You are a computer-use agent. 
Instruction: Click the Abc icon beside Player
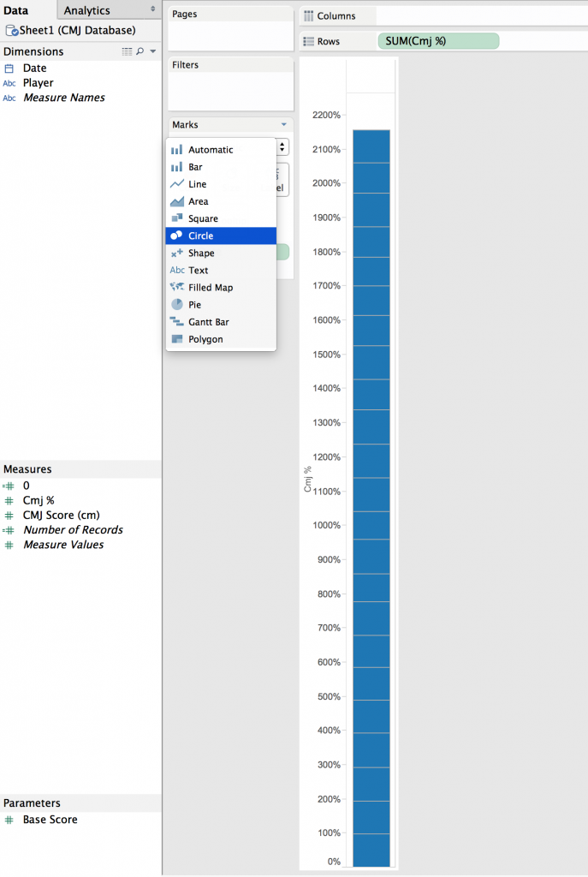(9, 83)
